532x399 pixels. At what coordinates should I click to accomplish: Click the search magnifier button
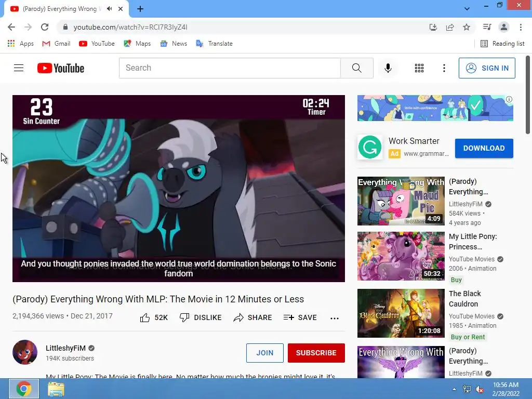(x=356, y=68)
